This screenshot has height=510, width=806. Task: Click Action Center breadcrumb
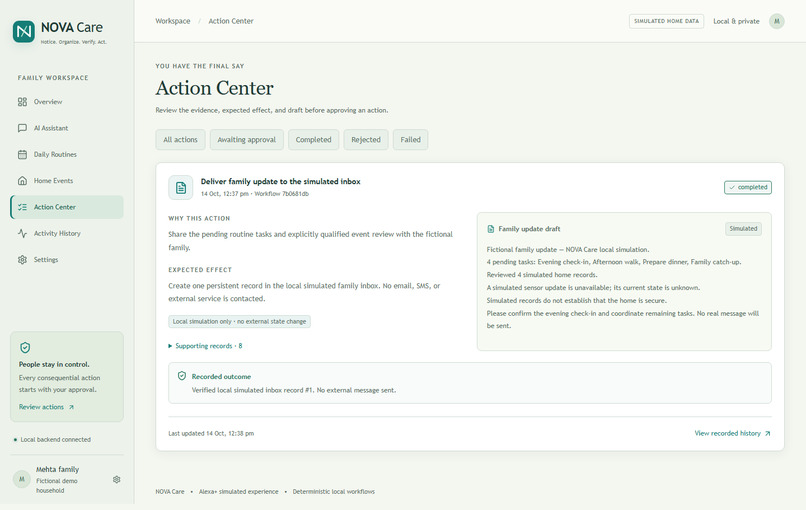pos(231,21)
